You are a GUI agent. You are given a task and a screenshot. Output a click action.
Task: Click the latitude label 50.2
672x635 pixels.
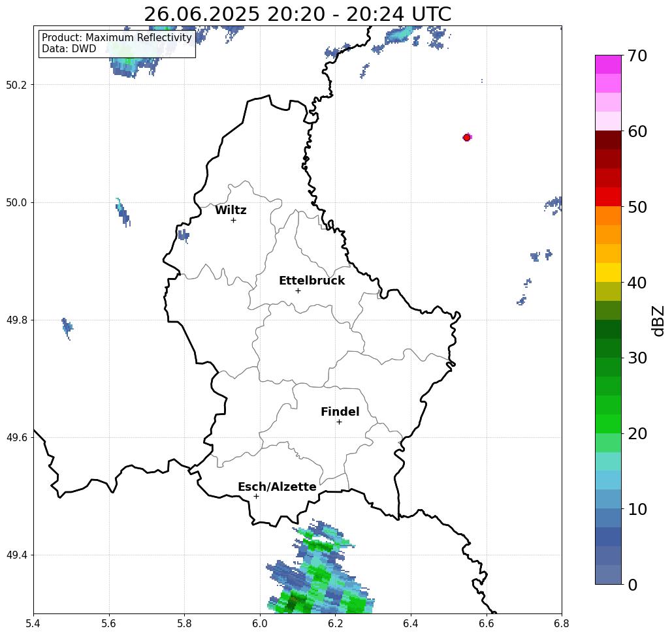(16, 85)
